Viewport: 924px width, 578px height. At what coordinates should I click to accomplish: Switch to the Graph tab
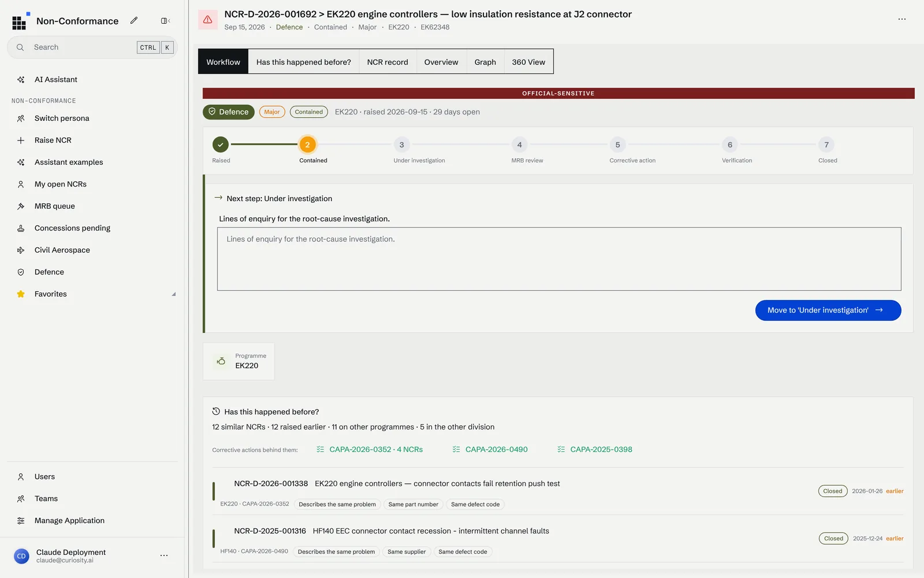[485, 62]
